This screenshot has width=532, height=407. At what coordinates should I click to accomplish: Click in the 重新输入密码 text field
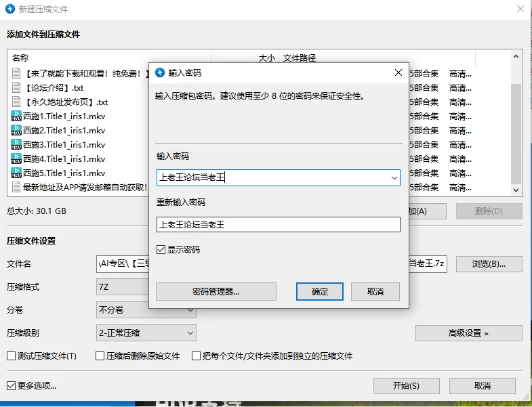tap(279, 225)
